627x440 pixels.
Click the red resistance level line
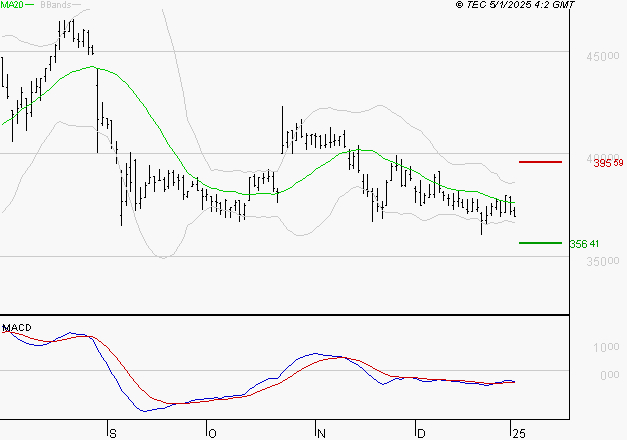[x=540, y=162]
